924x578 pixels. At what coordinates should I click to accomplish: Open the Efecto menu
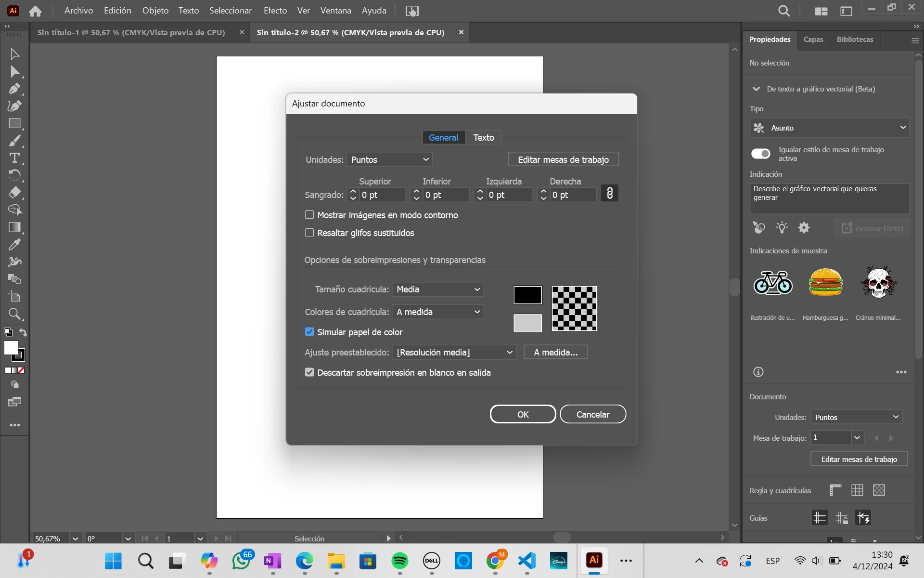coord(275,11)
